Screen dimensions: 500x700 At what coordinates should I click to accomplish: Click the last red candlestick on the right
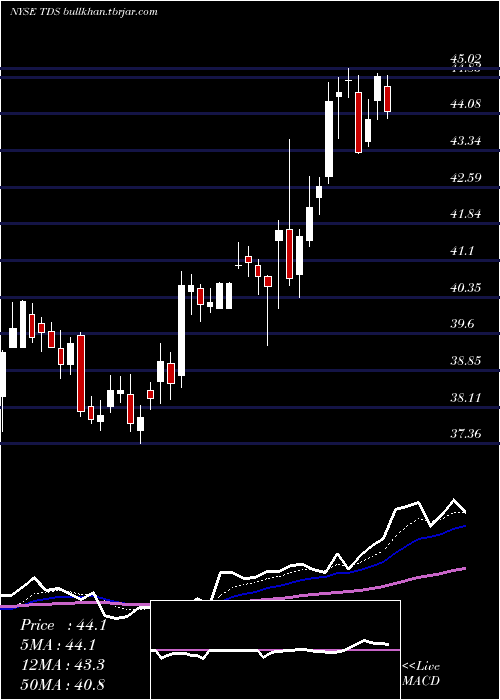(388, 97)
